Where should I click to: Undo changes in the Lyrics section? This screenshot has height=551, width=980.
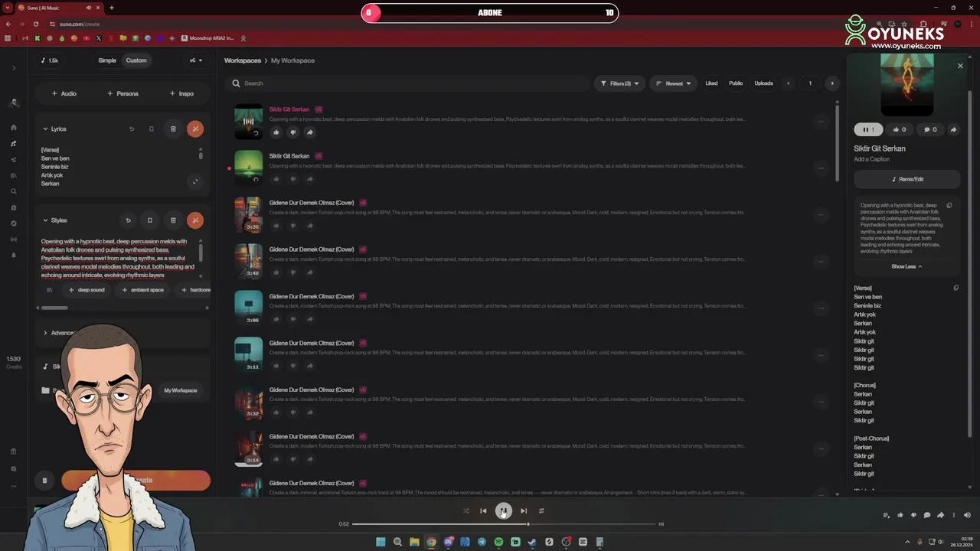[x=132, y=129]
